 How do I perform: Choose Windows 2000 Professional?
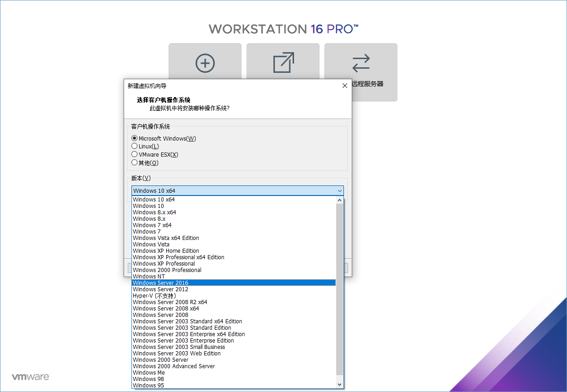point(234,270)
